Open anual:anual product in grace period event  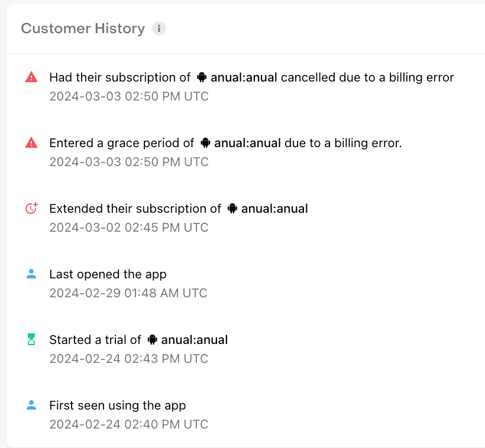[247, 143]
